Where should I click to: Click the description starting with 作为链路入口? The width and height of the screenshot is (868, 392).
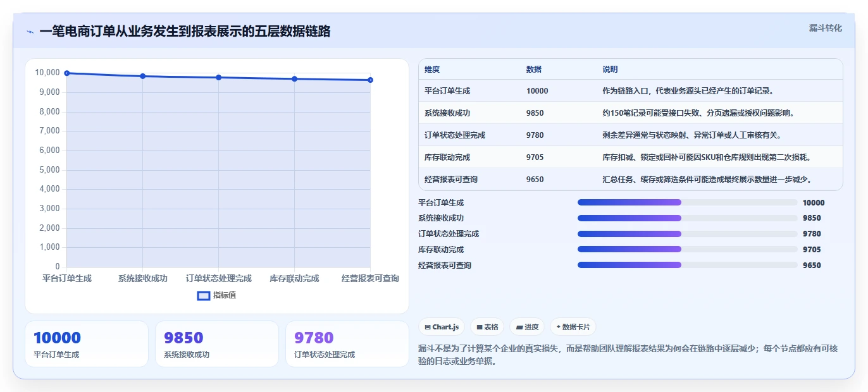[688, 91]
